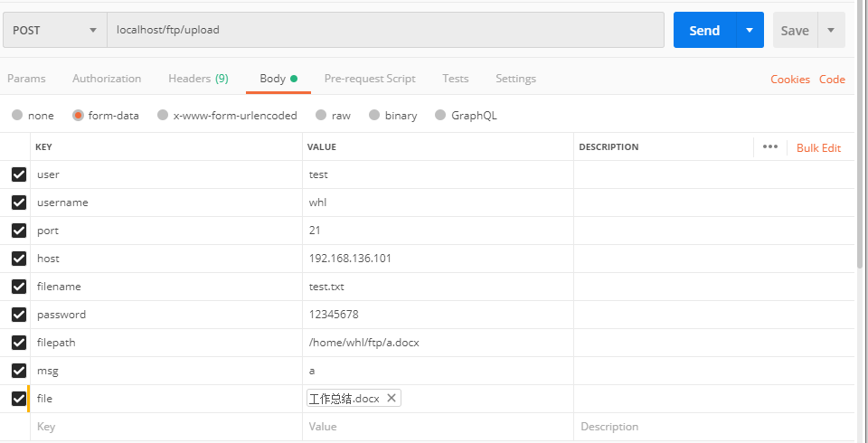
Task: Disable the password row checkbox
Action: (x=19, y=315)
